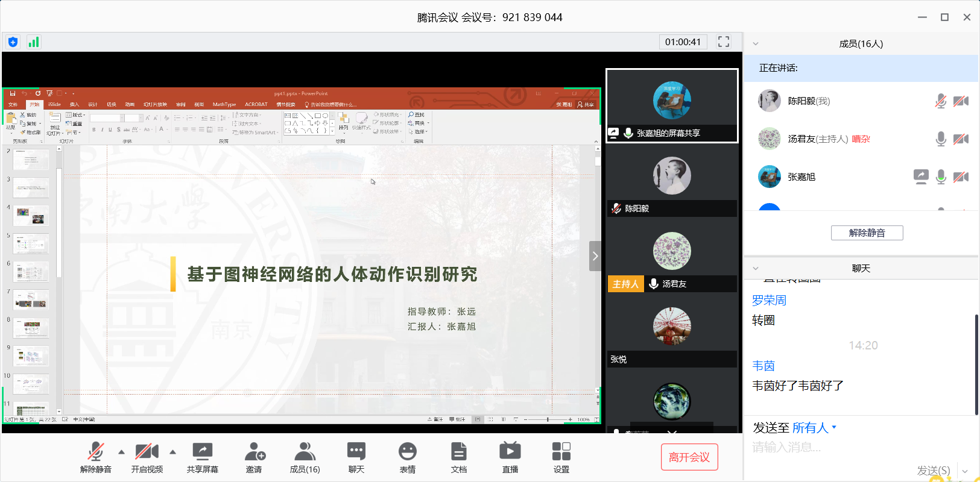980x482 pixels.
Task: Toggle unmute microphone (解除静音) in bottom toolbar
Action: point(95,457)
